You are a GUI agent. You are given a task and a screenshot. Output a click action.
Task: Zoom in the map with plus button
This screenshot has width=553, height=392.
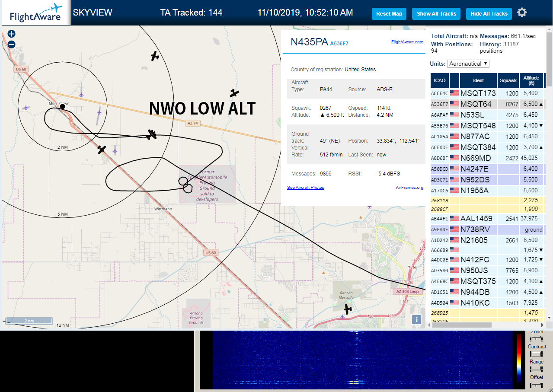[12, 34]
